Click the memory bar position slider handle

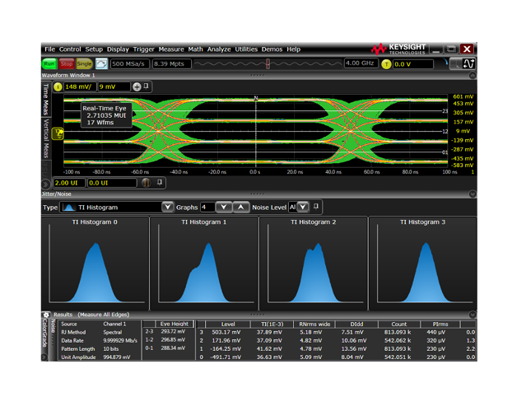click(x=268, y=63)
